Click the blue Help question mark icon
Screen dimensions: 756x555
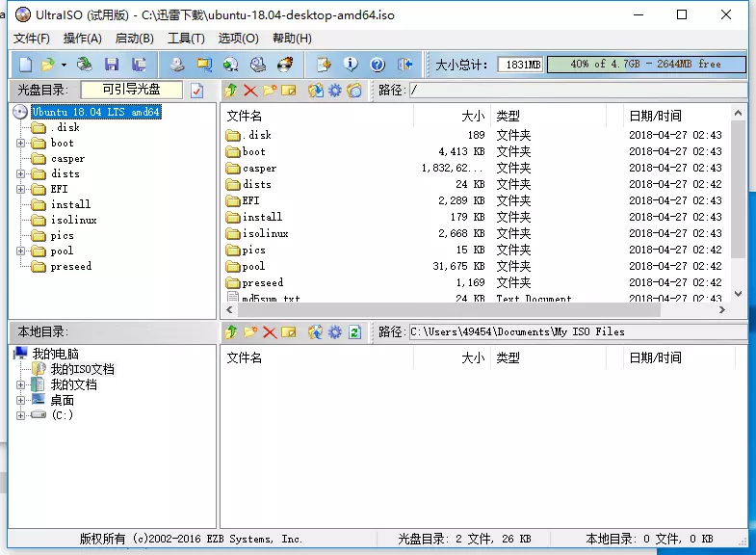[378, 65]
